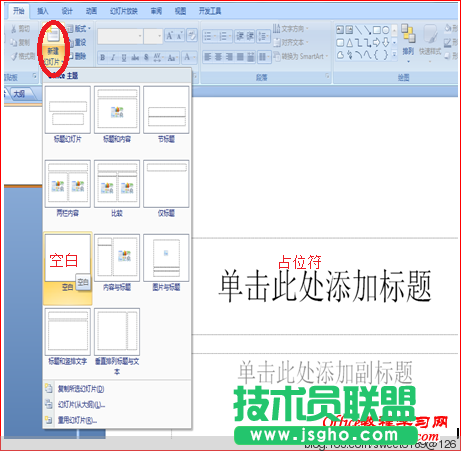Toggle strikethrough formatting
The width and height of the screenshot is (461, 451).
[x=135, y=57]
